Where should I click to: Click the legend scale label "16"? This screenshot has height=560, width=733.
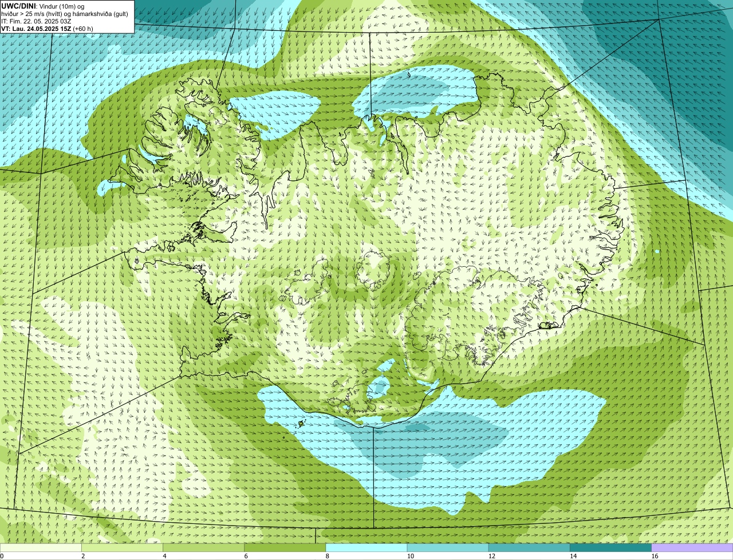coord(655,556)
